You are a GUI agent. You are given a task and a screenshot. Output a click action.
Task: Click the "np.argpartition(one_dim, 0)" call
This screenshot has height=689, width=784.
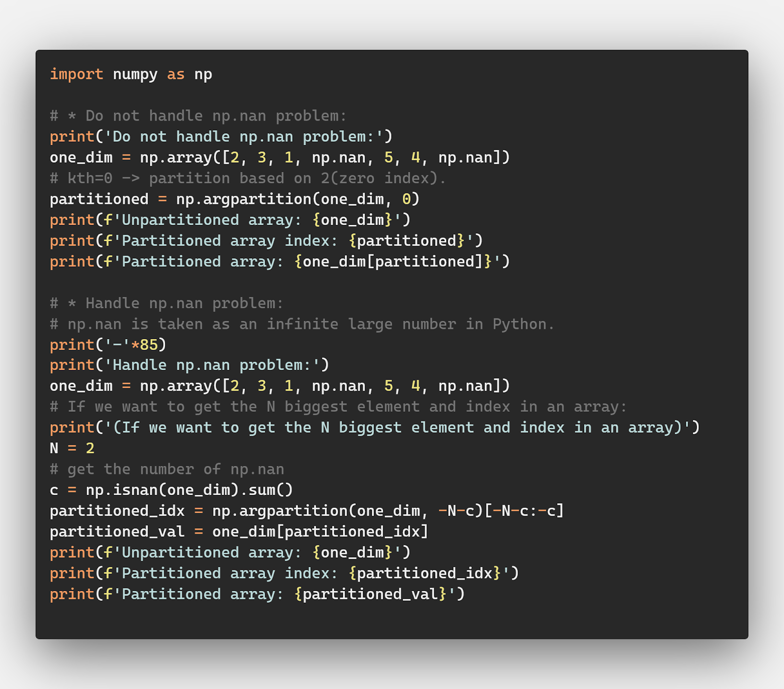pos(297,199)
